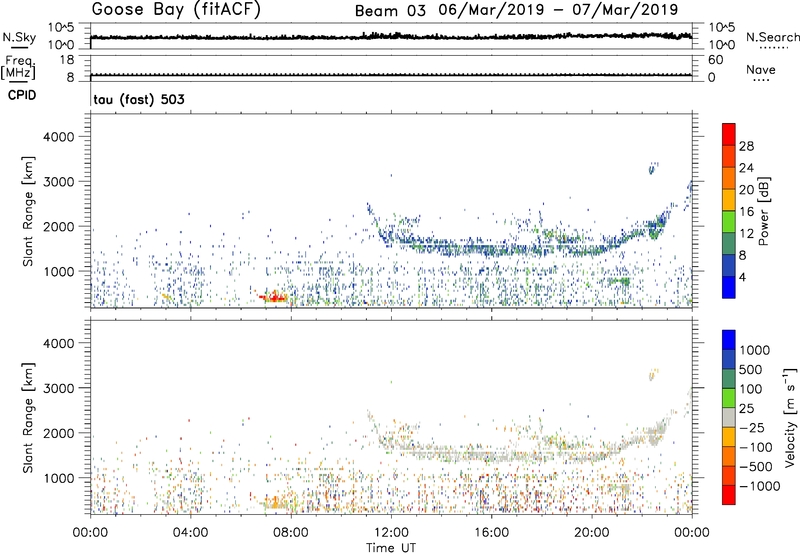Viewport: 800px width, 554px height.
Task: Click the Goose Bay (fitACF) title
Action: pyautogui.click(x=176, y=9)
